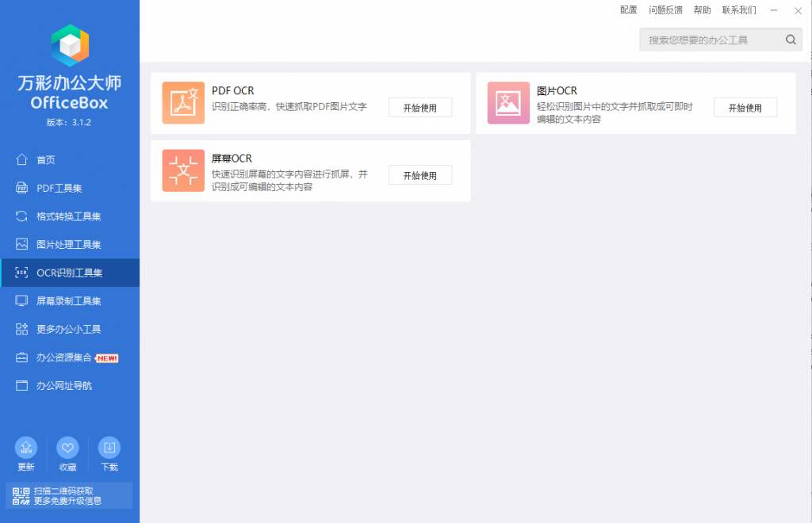Image resolution: width=812 pixels, height=523 pixels.
Task: Open the 收藏 favorites icon
Action: coord(67,448)
